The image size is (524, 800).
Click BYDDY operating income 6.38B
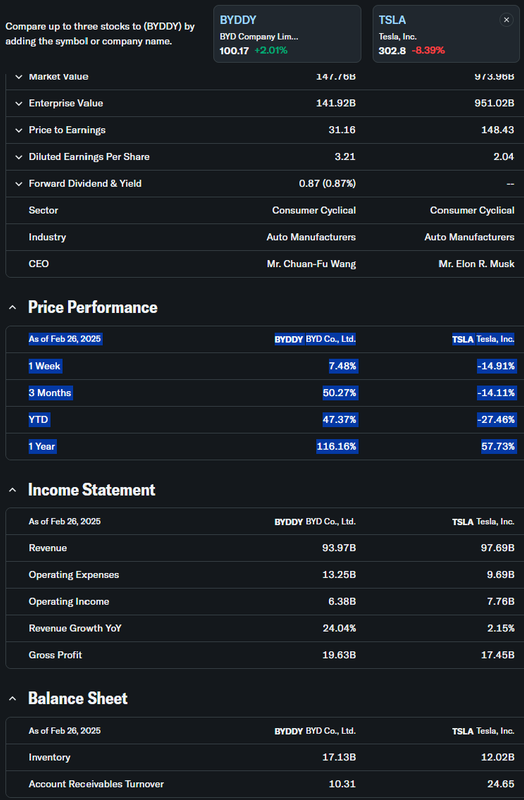(x=342, y=602)
